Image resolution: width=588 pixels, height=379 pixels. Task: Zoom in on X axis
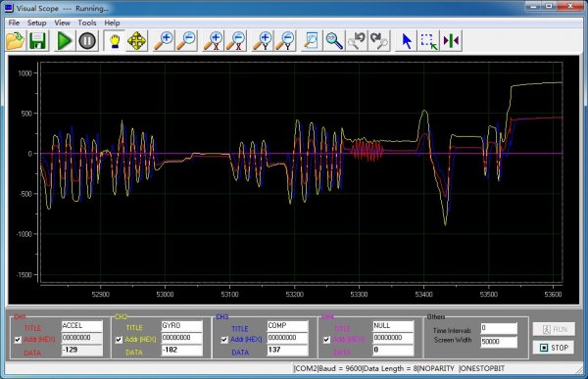(214, 41)
